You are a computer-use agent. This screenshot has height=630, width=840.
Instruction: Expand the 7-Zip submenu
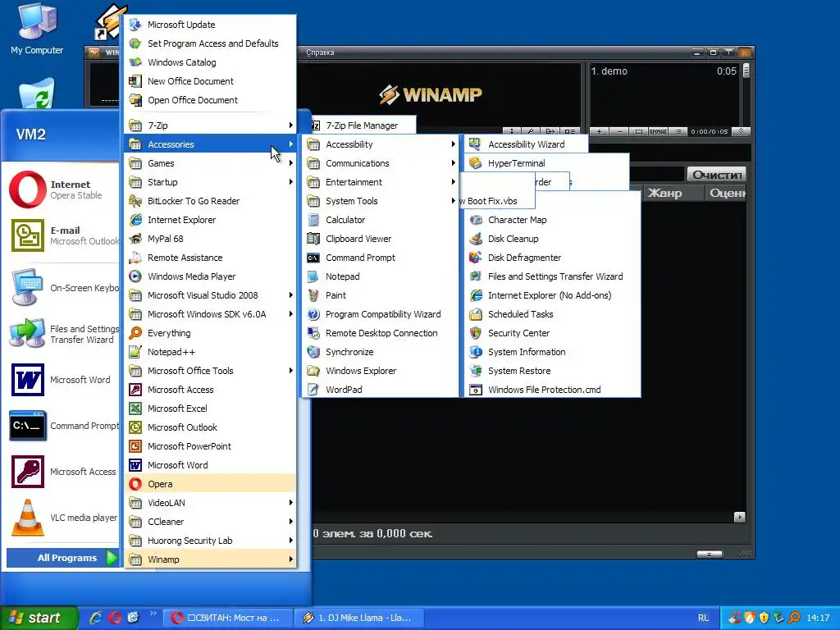(210, 126)
